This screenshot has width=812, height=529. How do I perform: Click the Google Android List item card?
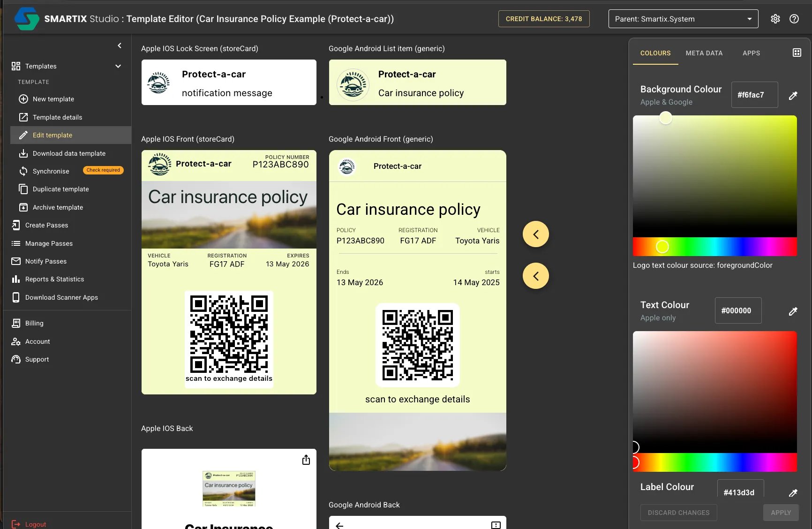coord(418,82)
